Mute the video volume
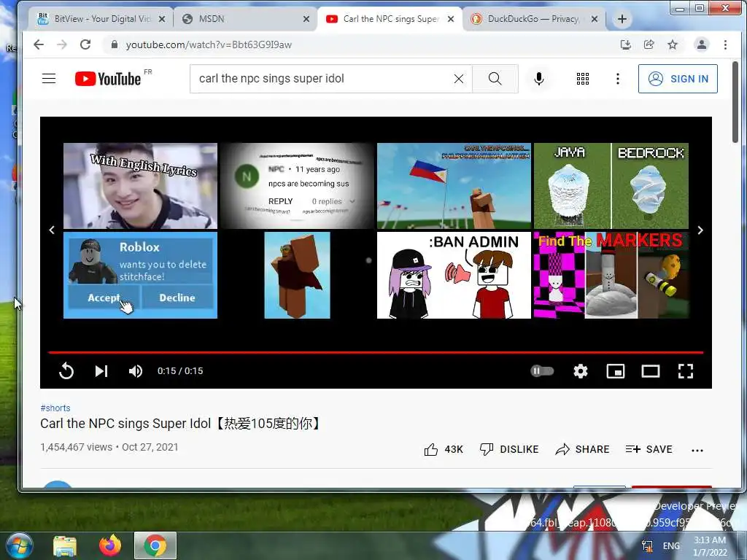The height and width of the screenshot is (560, 747). pyautogui.click(x=136, y=371)
